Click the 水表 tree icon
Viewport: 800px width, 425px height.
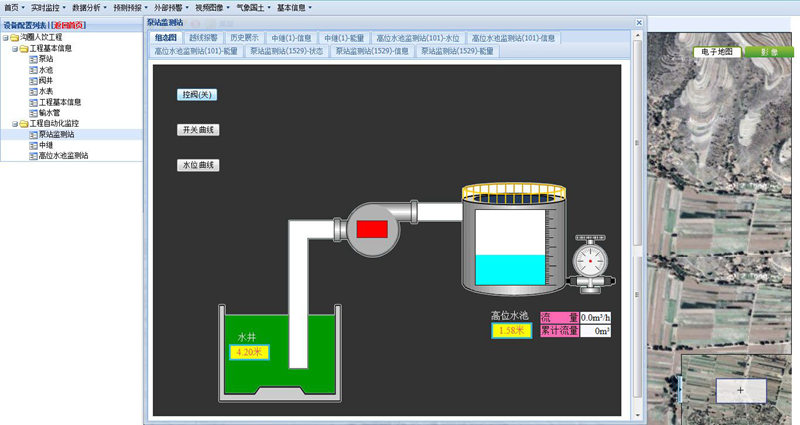(33, 91)
